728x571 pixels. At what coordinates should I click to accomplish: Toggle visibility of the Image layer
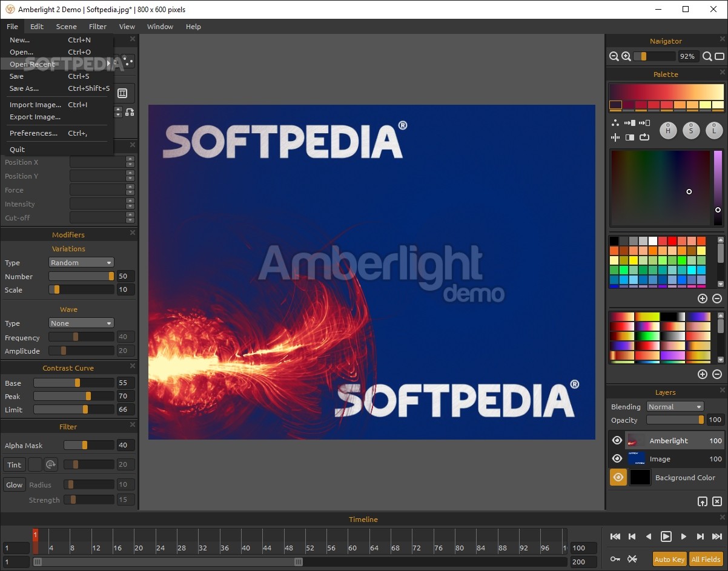(617, 458)
